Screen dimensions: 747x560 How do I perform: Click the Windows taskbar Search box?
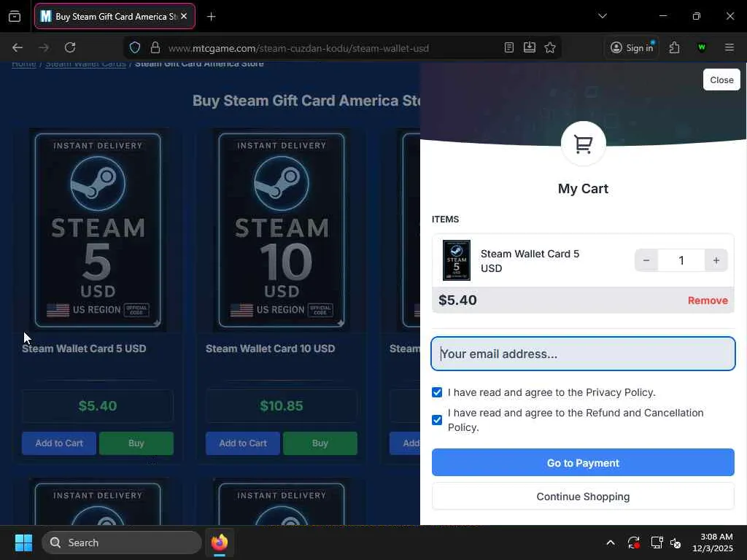pyautogui.click(x=122, y=542)
